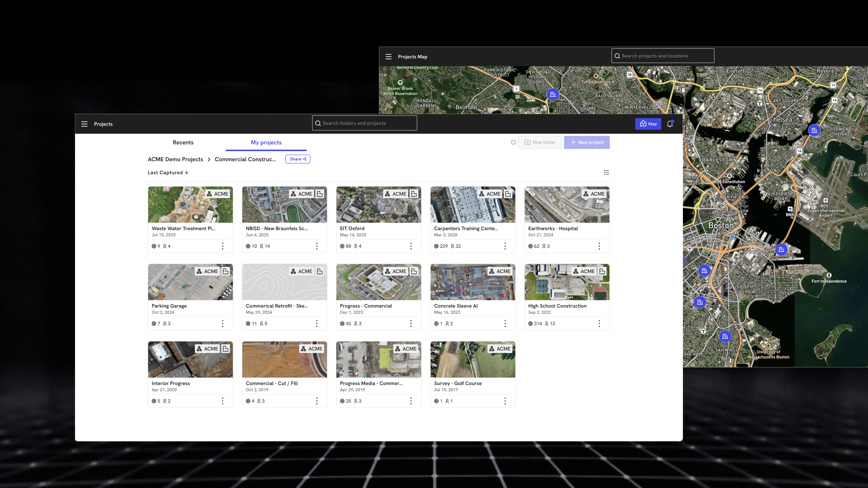
Task: Focus the Search folders and projects field
Action: [x=365, y=123]
